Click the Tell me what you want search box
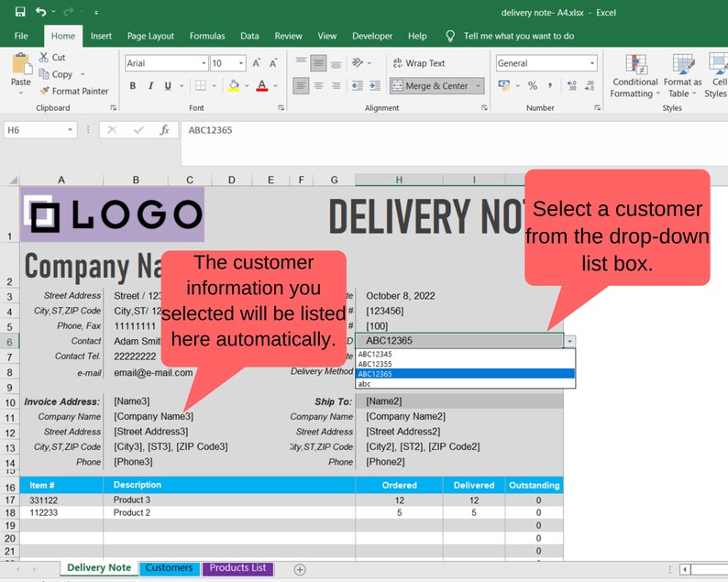728x582 pixels. click(x=519, y=36)
